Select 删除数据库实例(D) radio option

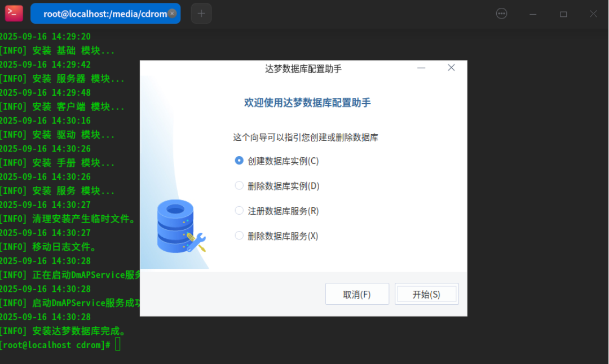point(277,186)
